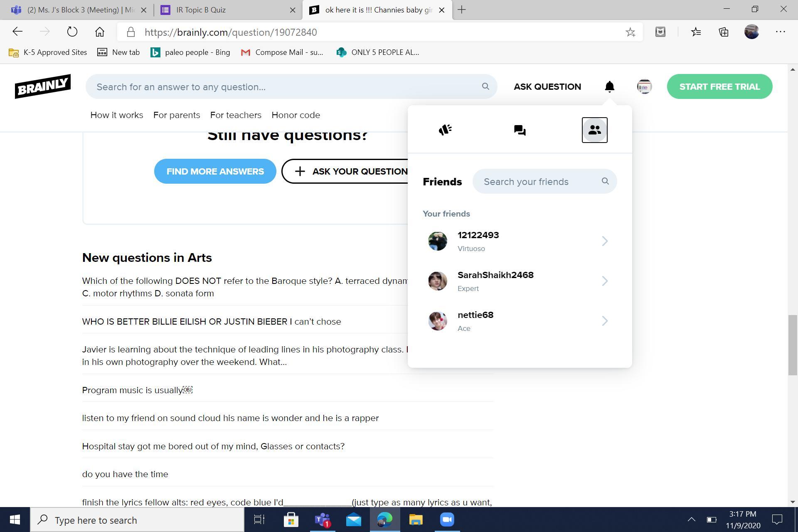This screenshot has height=532, width=798.
Task: Open the Brainly profile avatar
Action: (644, 86)
